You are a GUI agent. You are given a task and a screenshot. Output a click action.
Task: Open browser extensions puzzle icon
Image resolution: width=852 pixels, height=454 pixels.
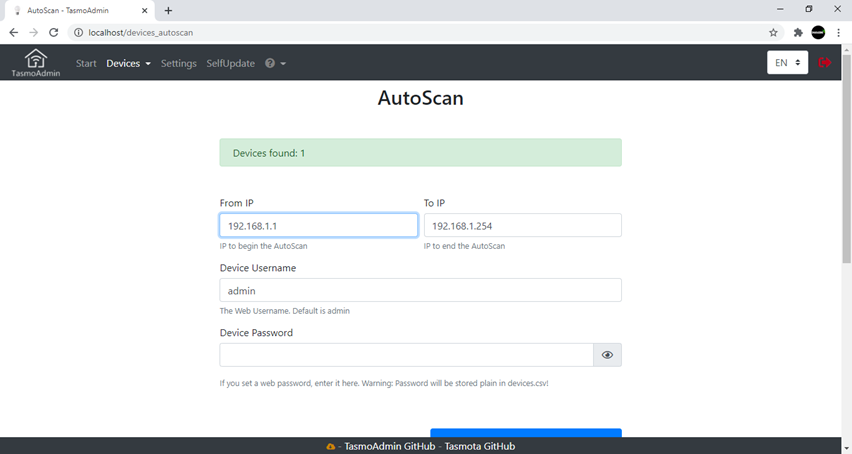click(x=798, y=33)
